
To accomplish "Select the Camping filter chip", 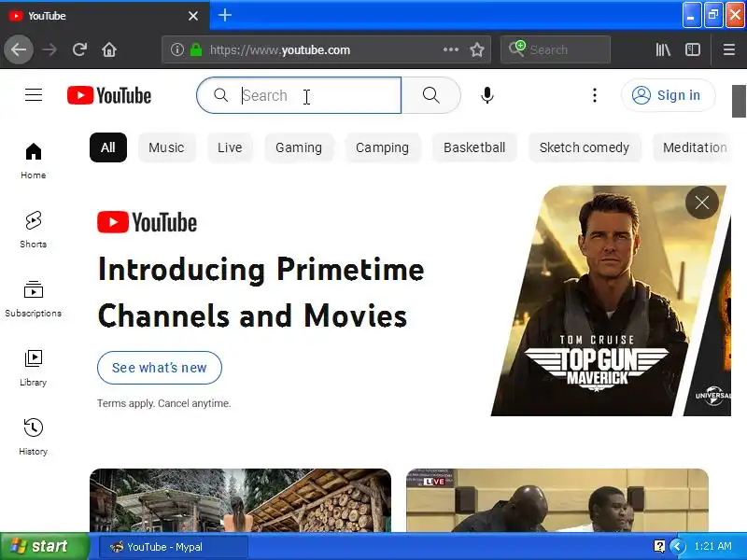I will pos(383,147).
